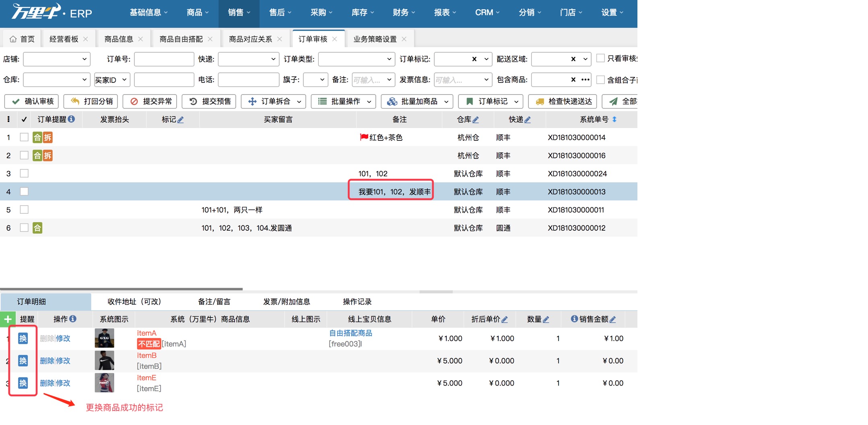Click the red flag icon beside 红色+茶色 remark

click(363, 137)
